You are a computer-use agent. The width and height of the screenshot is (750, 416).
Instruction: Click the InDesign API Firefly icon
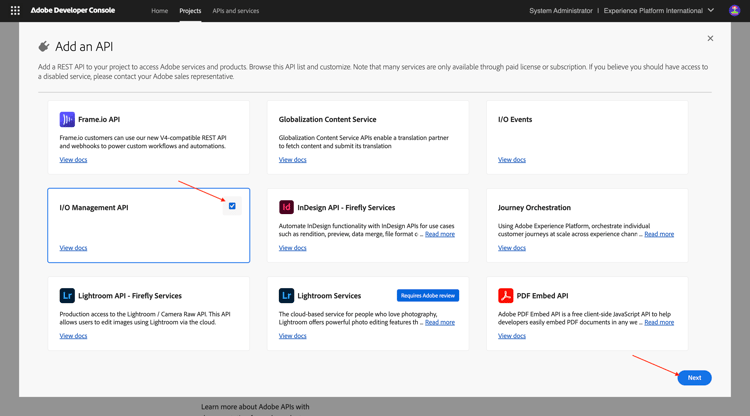click(286, 207)
